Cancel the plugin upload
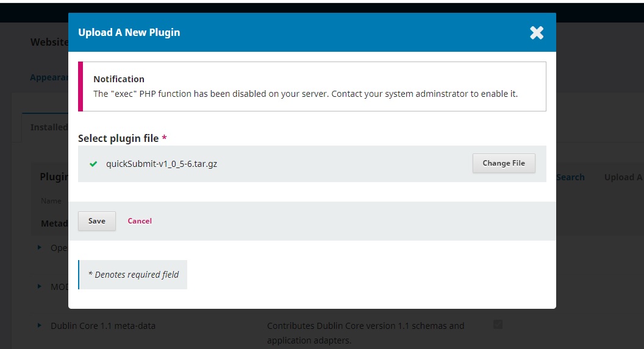 coord(140,221)
